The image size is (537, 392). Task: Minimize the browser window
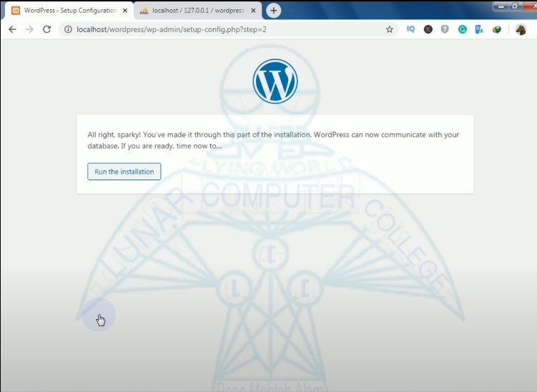[x=501, y=6]
